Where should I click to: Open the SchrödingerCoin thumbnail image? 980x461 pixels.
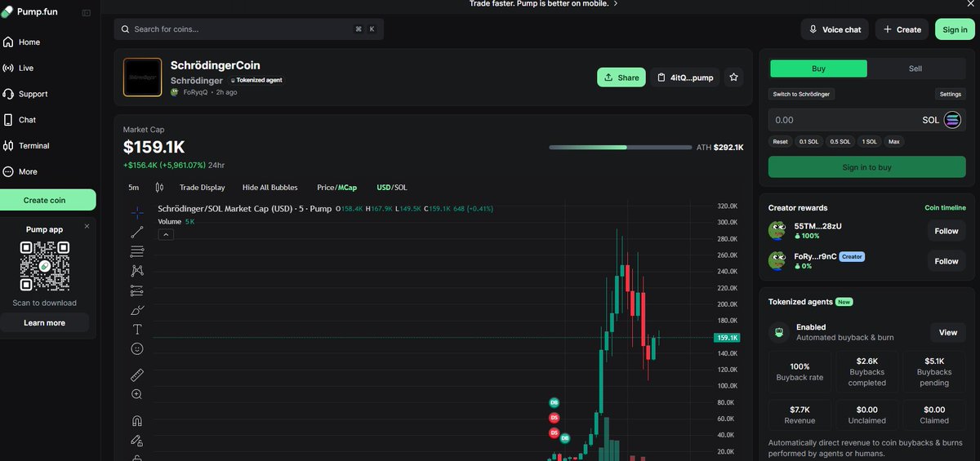click(143, 77)
